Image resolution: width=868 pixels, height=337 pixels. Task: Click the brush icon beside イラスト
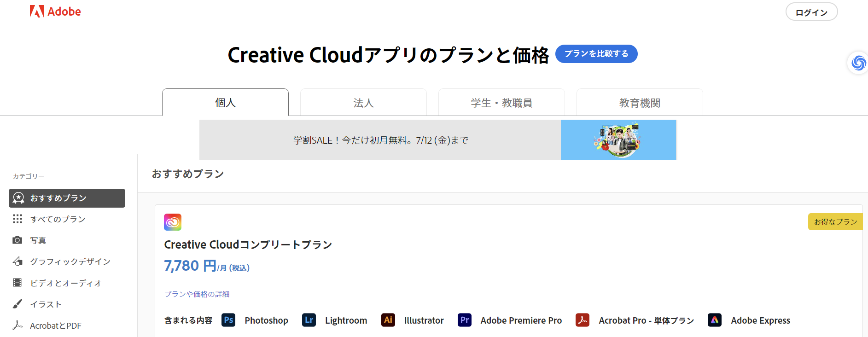click(17, 304)
